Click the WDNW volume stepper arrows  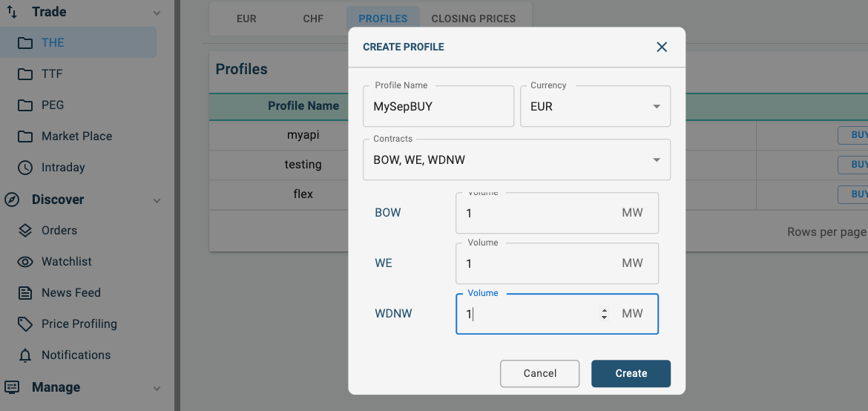tap(605, 314)
